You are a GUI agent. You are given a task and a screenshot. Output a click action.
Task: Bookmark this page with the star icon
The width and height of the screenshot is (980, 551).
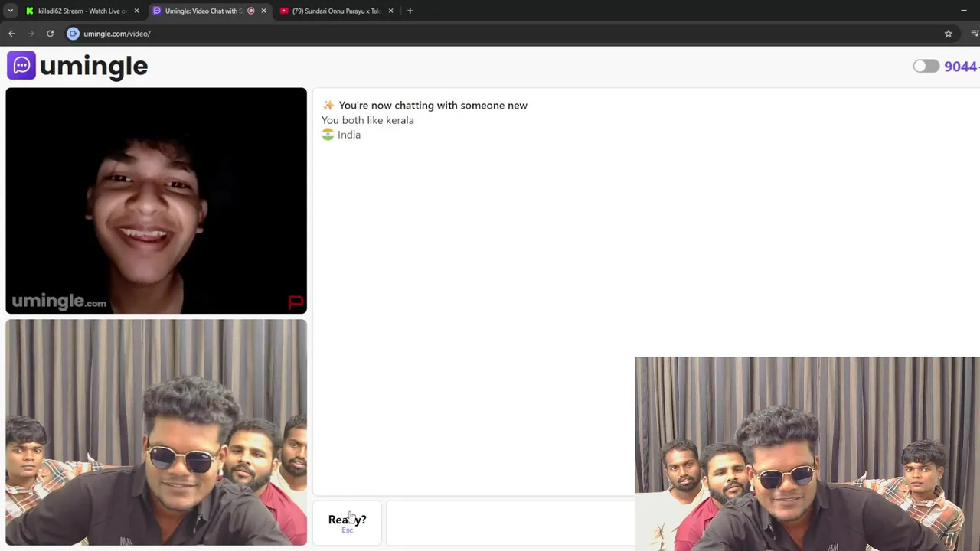point(948,34)
